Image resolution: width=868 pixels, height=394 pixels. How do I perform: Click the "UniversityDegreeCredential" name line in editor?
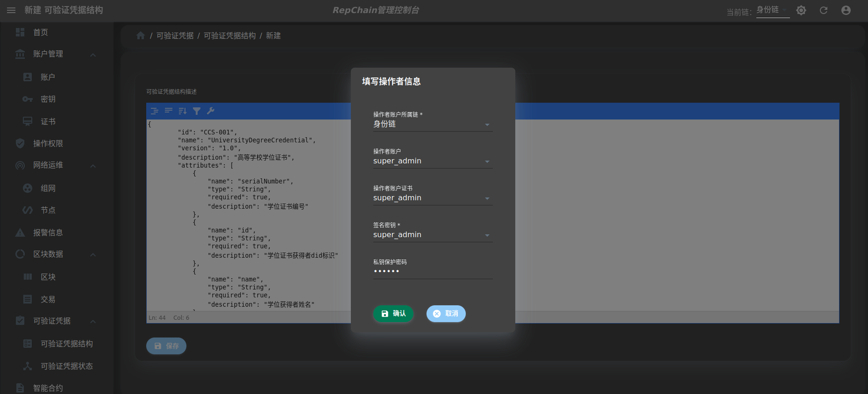pyautogui.click(x=247, y=140)
